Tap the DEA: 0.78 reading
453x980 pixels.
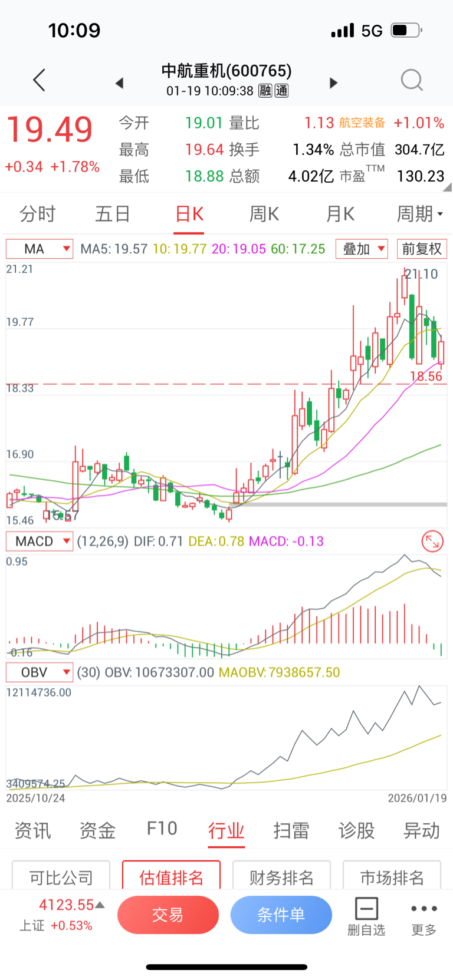216,541
